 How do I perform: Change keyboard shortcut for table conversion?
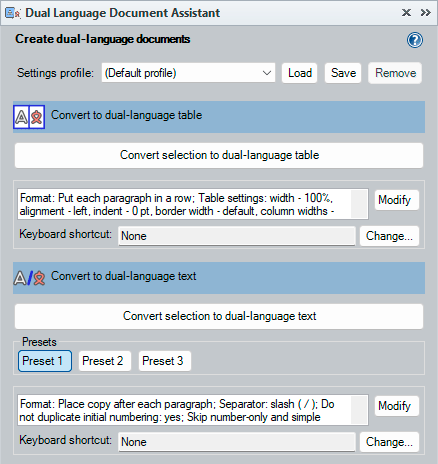tap(389, 236)
